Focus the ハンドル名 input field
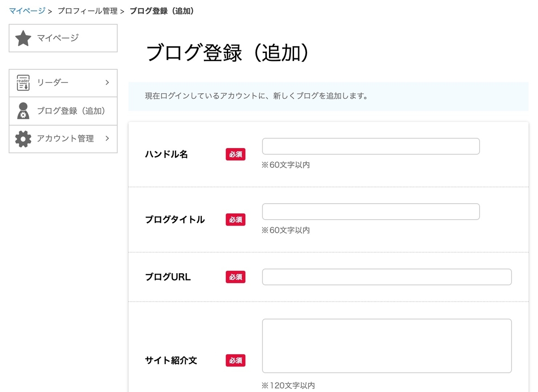This screenshot has width=538, height=392. point(371,146)
